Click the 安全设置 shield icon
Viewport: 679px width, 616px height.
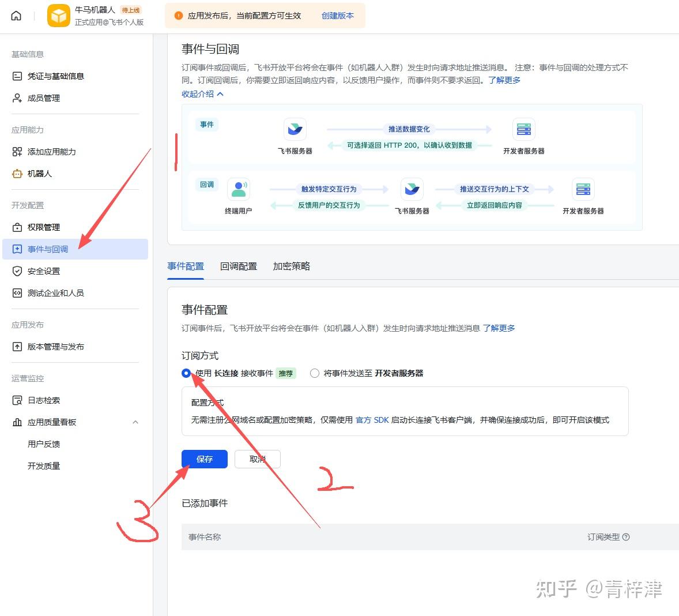(x=17, y=271)
